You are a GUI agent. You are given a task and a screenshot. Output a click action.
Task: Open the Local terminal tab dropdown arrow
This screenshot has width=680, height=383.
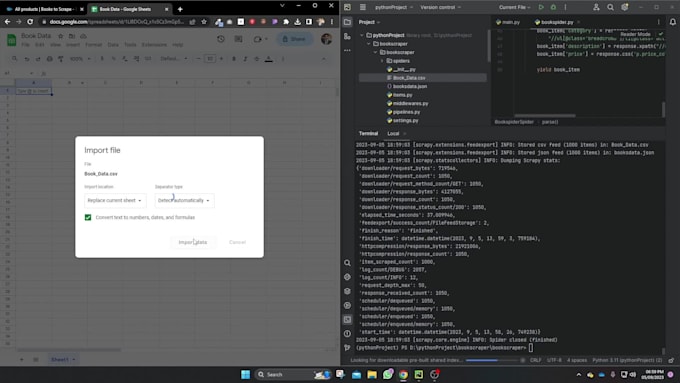pyautogui.click(x=405, y=134)
